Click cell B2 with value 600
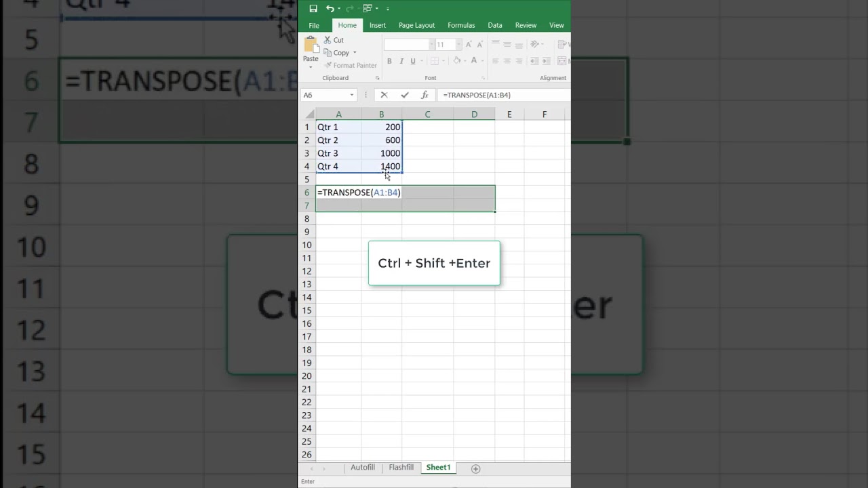Image resolution: width=868 pixels, height=488 pixels. click(x=382, y=140)
